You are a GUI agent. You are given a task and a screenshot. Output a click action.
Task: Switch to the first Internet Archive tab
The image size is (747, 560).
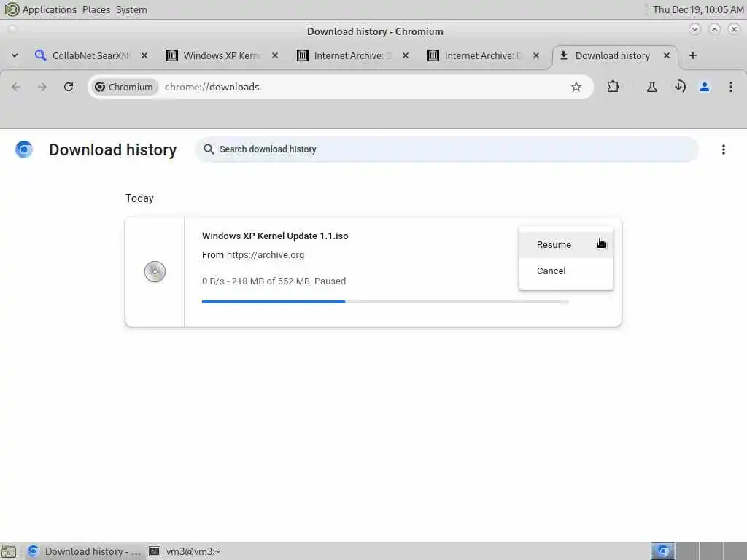352,55
